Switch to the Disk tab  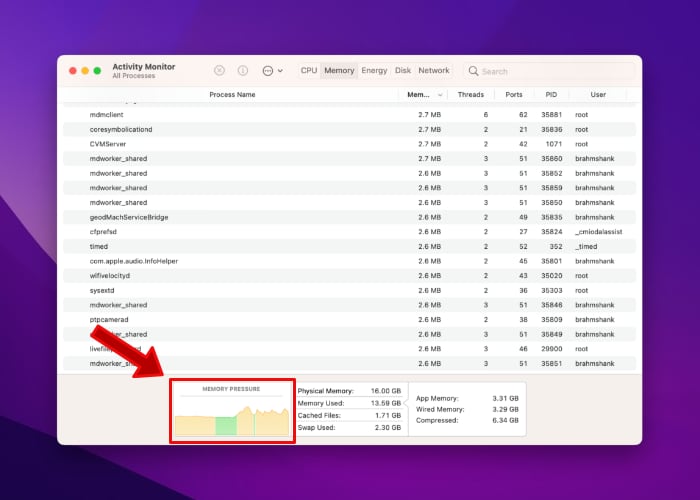(403, 71)
